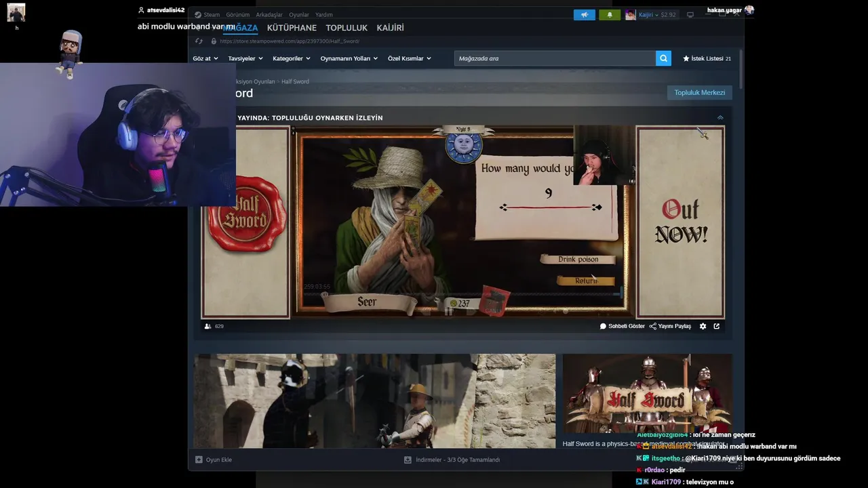Screen dimensions: 868x488
Task: Click the Big Picture monitor icon
Action: pyautogui.click(x=690, y=14)
